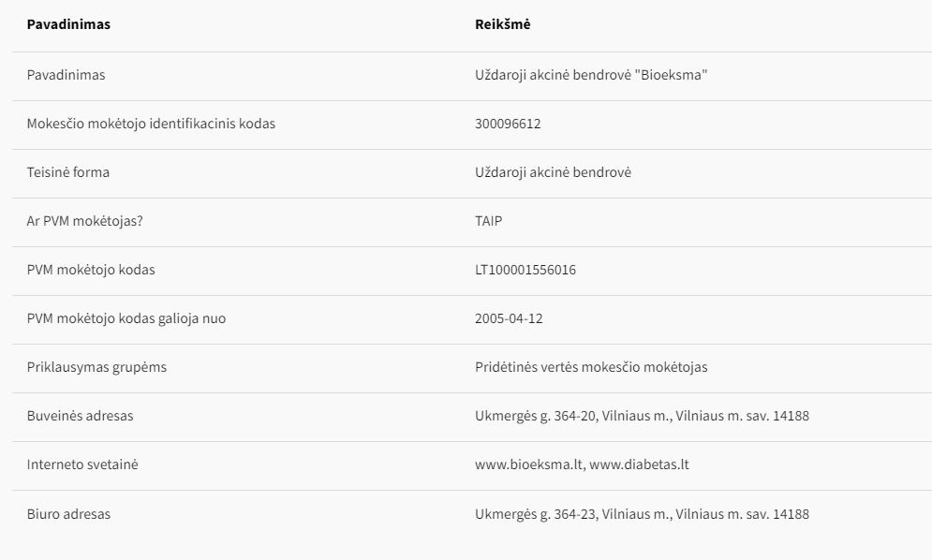This screenshot has height=560, width=932.
Task: Click the "PVM mokėtojo kodas" label
Action: [91, 270]
